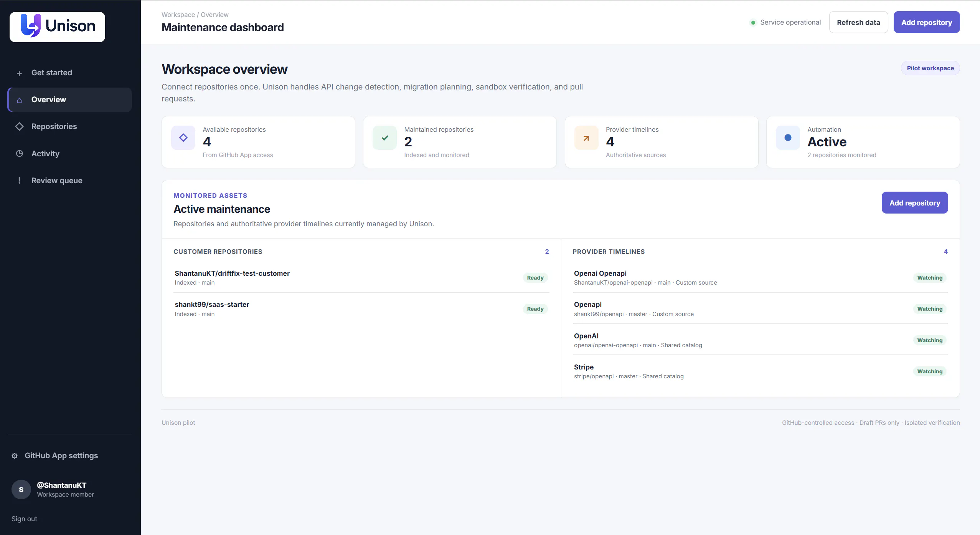Click Refresh data button
Screen dimensions: 980x535
(858, 22)
